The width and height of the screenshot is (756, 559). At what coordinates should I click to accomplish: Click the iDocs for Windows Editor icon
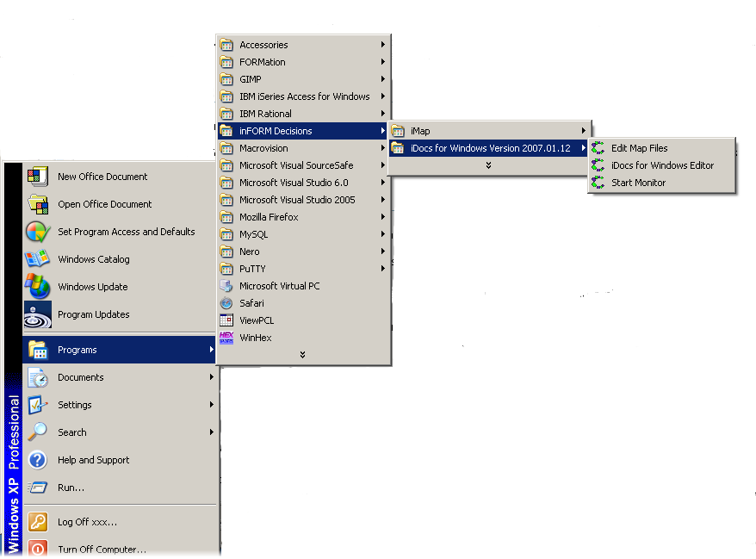tap(598, 165)
